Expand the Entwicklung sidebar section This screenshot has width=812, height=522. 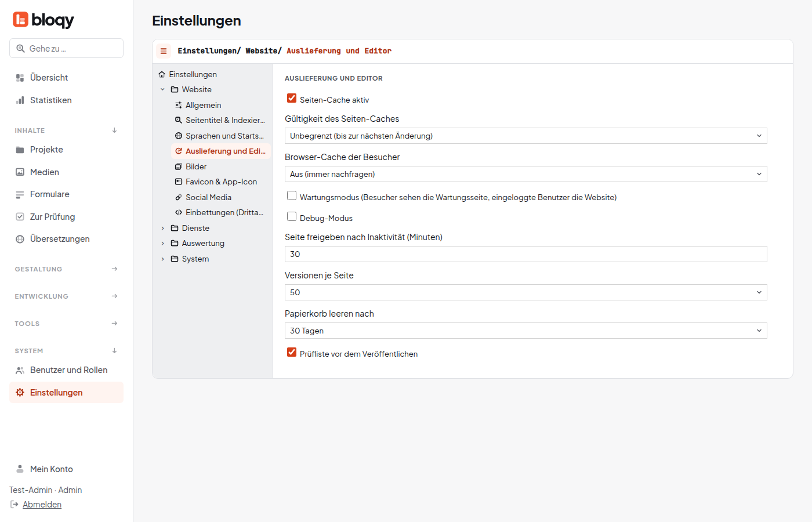[66, 296]
